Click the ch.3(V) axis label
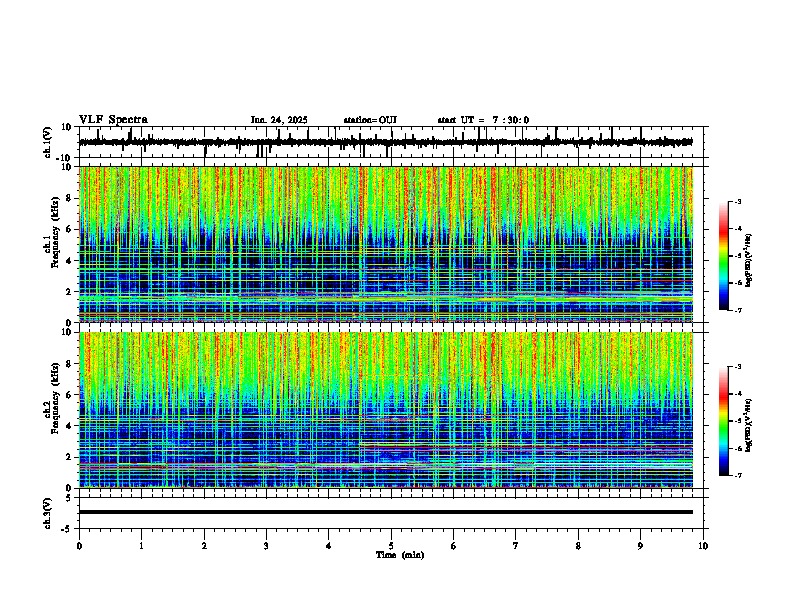Image resolution: width=792 pixels, height=612 pixels. pyautogui.click(x=48, y=513)
